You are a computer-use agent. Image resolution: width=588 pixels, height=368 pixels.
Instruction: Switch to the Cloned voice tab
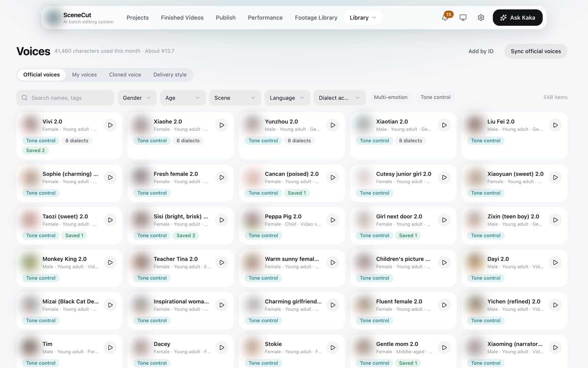point(125,75)
